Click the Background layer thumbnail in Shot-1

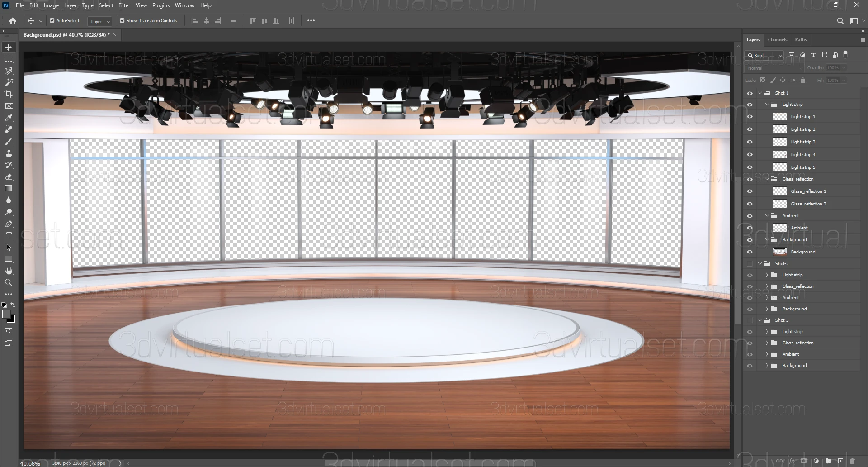[779, 252]
